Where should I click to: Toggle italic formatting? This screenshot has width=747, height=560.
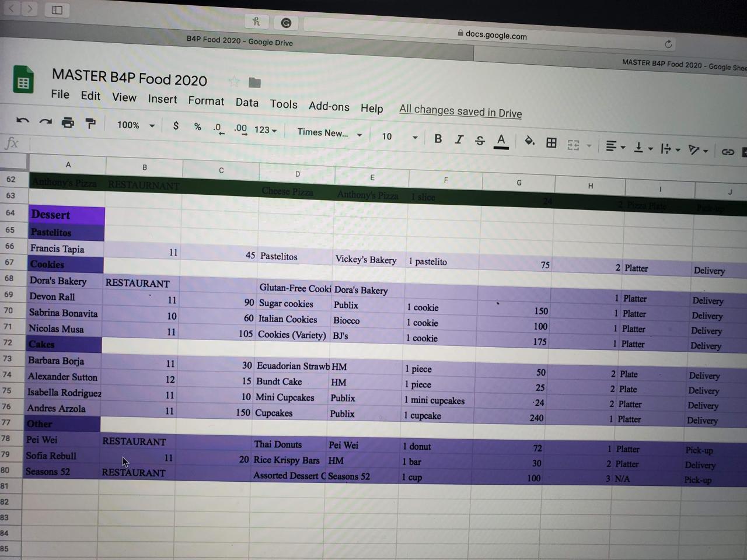pos(459,139)
